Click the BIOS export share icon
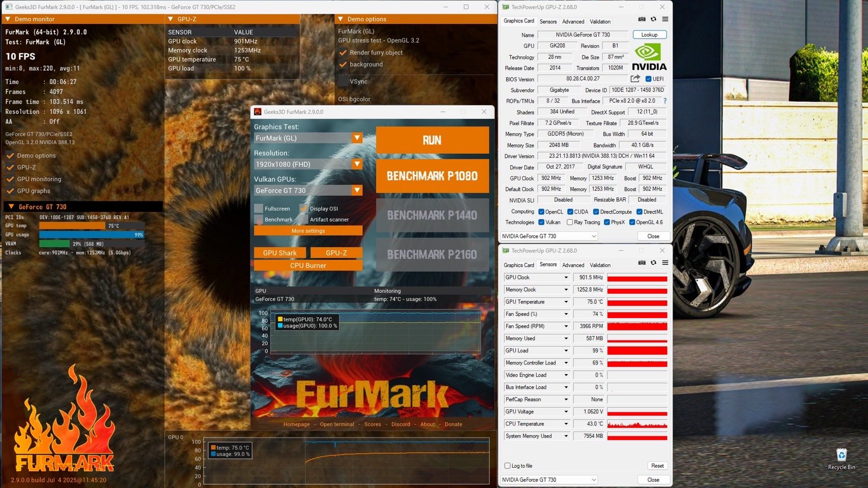The width and height of the screenshot is (868, 488). tap(635, 79)
